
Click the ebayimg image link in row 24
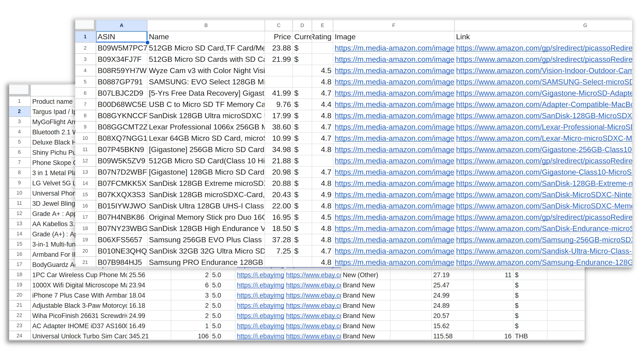pyautogui.click(x=260, y=336)
